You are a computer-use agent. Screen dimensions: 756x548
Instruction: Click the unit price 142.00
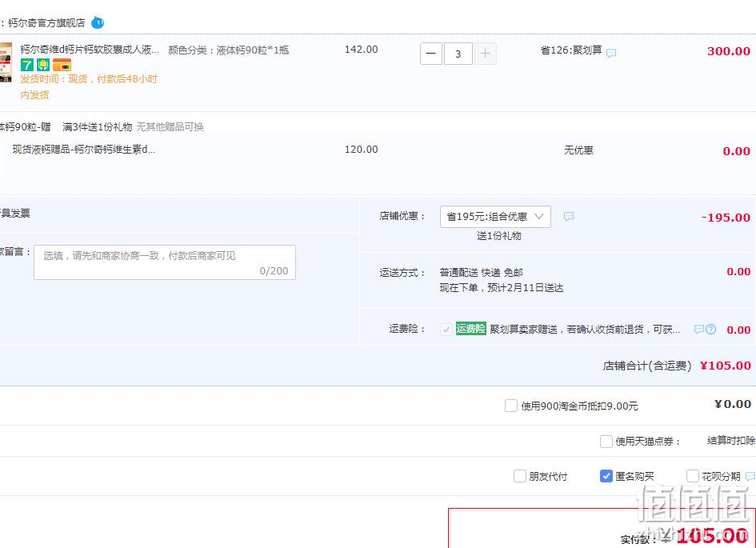coord(361,49)
